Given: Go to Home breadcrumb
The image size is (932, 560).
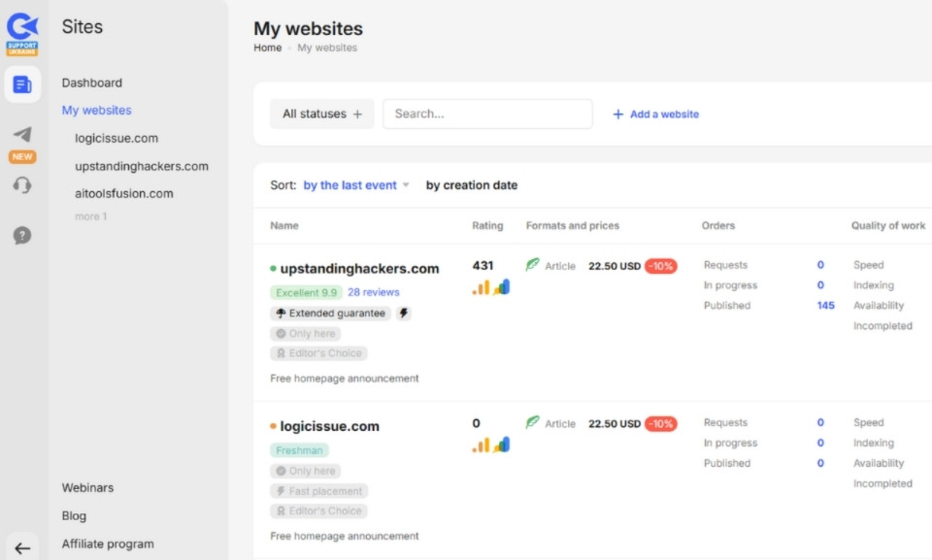Looking at the screenshot, I should point(268,48).
